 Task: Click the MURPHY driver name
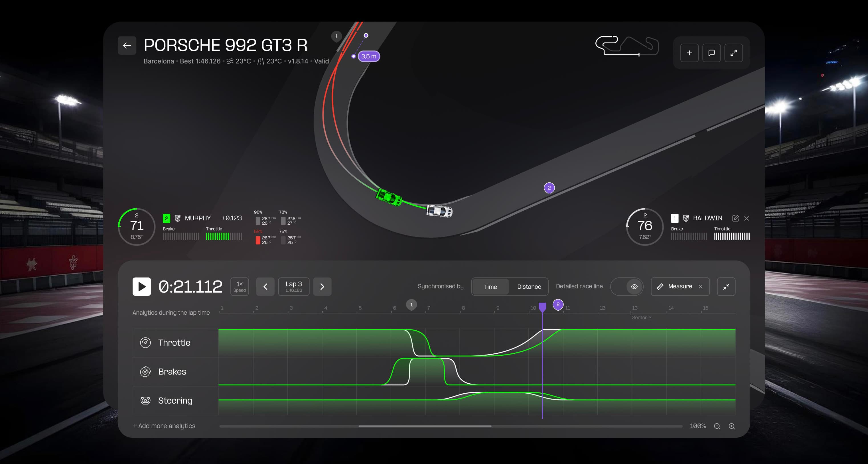click(x=198, y=218)
